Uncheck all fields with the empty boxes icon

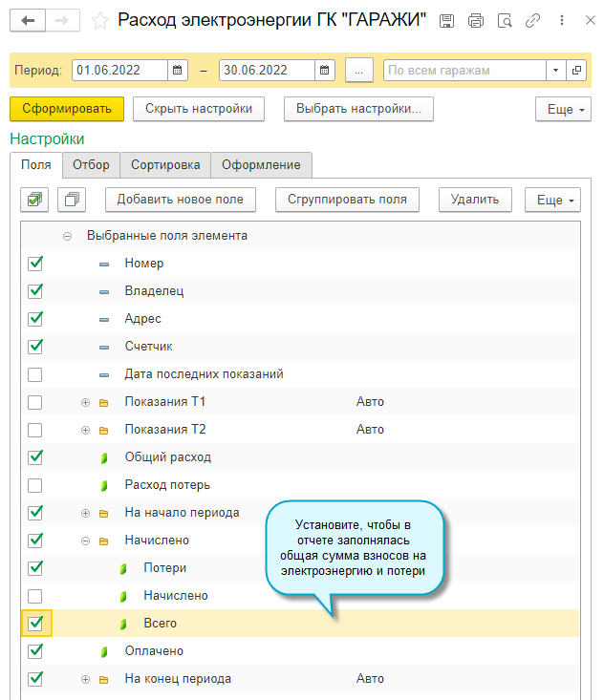(72, 199)
